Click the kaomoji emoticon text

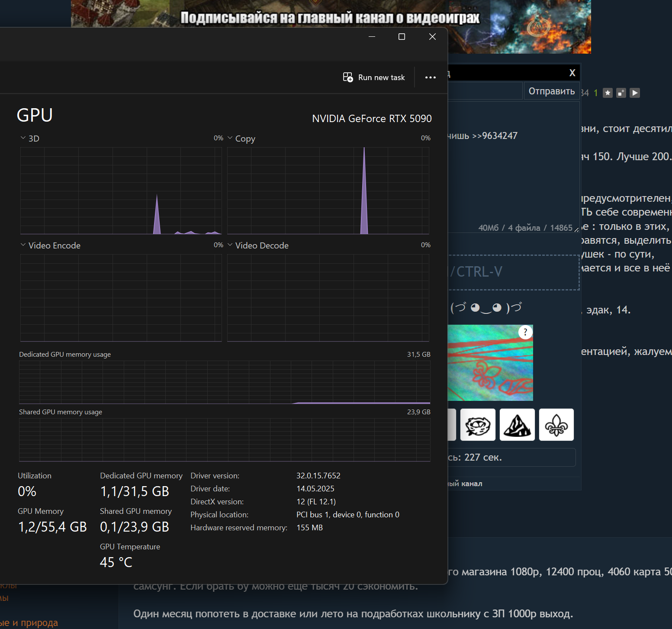click(x=486, y=308)
